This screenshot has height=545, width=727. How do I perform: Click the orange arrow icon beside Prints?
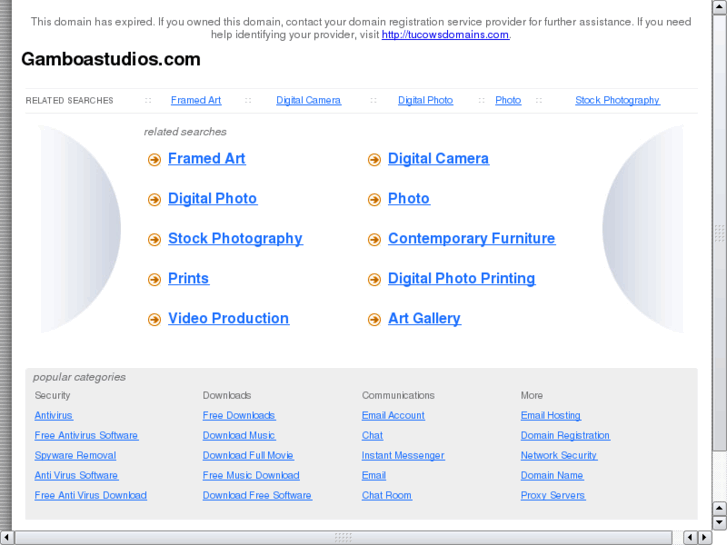point(154,279)
